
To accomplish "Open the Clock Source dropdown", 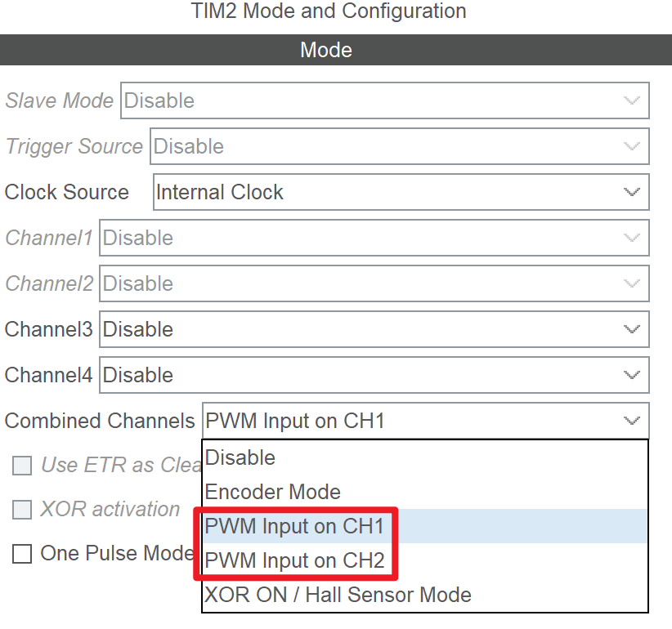I will pyautogui.click(x=401, y=192).
